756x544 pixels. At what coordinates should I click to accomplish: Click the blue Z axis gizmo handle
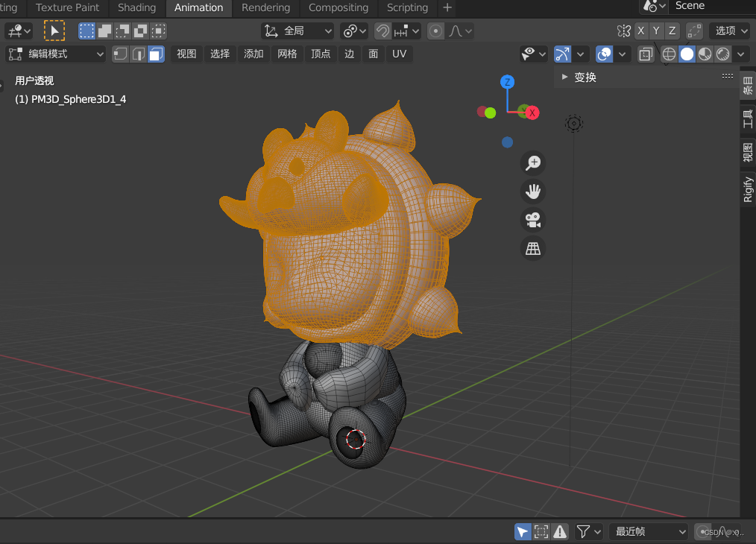click(507, 82)
